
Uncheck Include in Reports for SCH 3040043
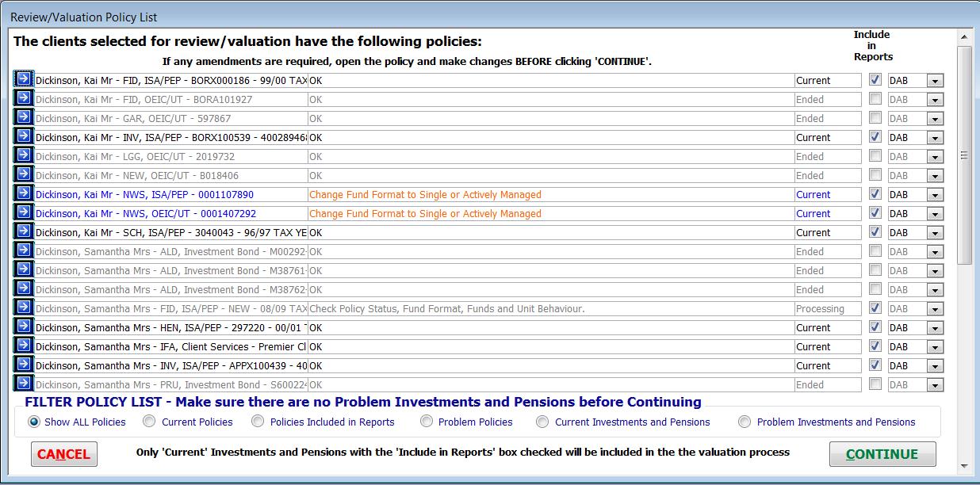click(875, 231)
